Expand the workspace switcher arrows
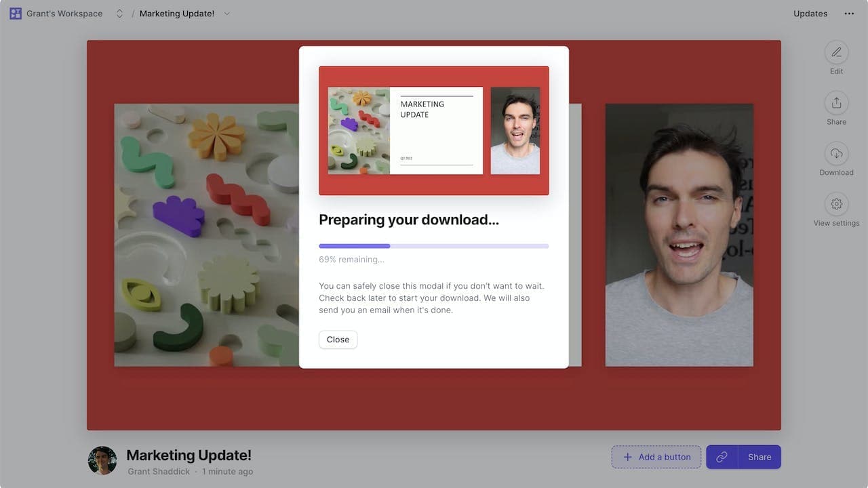The width and height of the screenshot is (868, 488). click(119, 14)
